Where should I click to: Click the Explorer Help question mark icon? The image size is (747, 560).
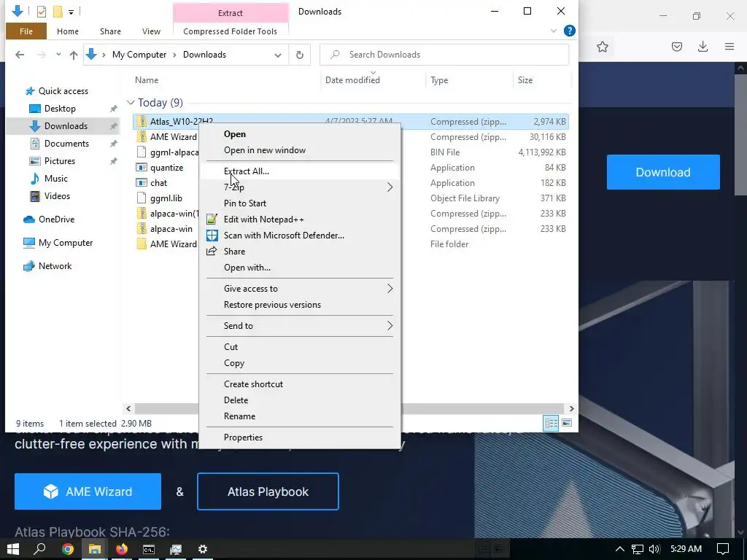(x=569, y=31)
